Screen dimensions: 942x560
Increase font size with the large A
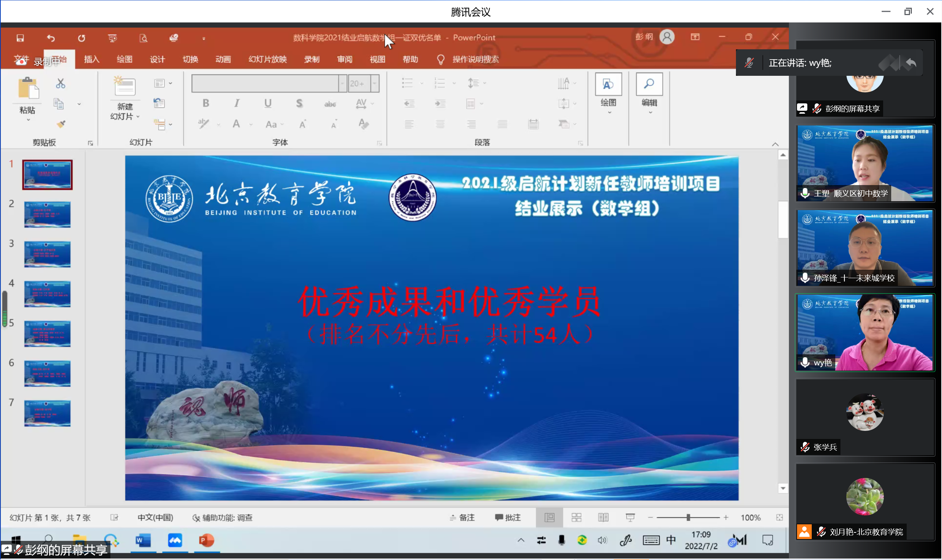pyautogui.click(x=303, y=124)
